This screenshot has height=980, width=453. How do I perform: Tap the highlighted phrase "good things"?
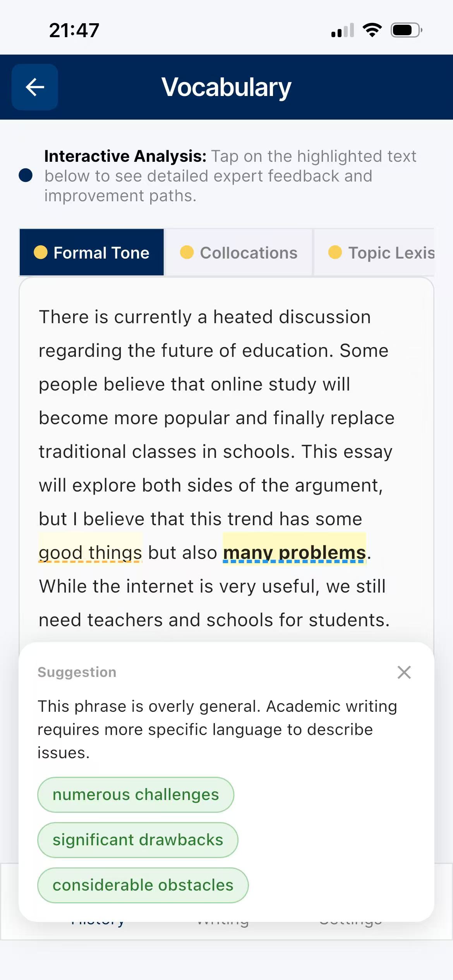pyautogui.click(x=90, y=552)
